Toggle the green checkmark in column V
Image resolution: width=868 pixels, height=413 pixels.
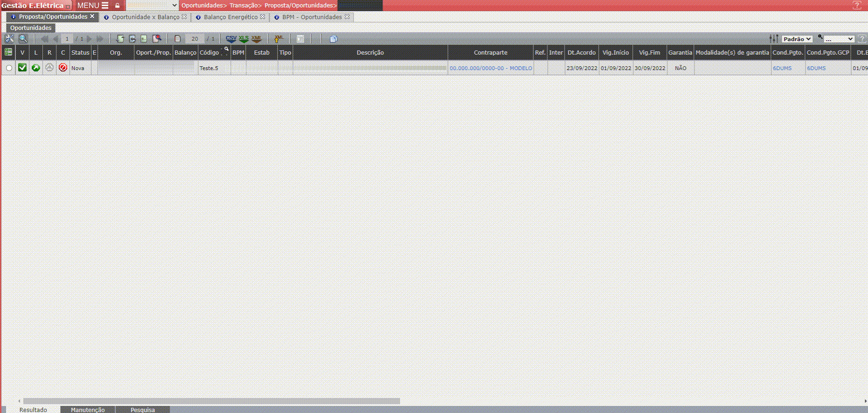point(22,68)
